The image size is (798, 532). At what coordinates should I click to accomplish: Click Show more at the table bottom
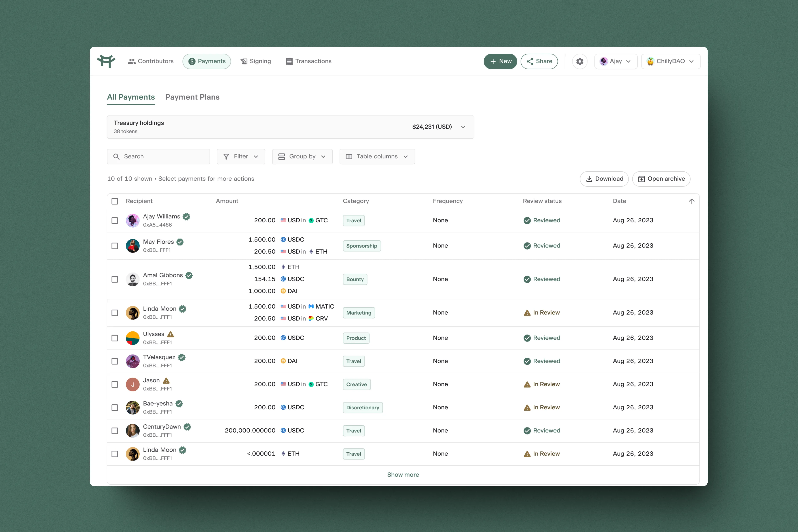(x=403, y=475)
